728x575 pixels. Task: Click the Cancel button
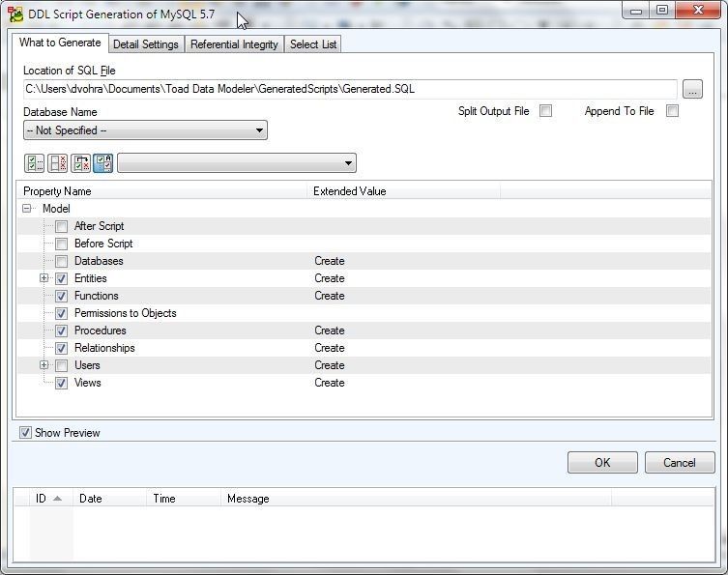point(680,463)
